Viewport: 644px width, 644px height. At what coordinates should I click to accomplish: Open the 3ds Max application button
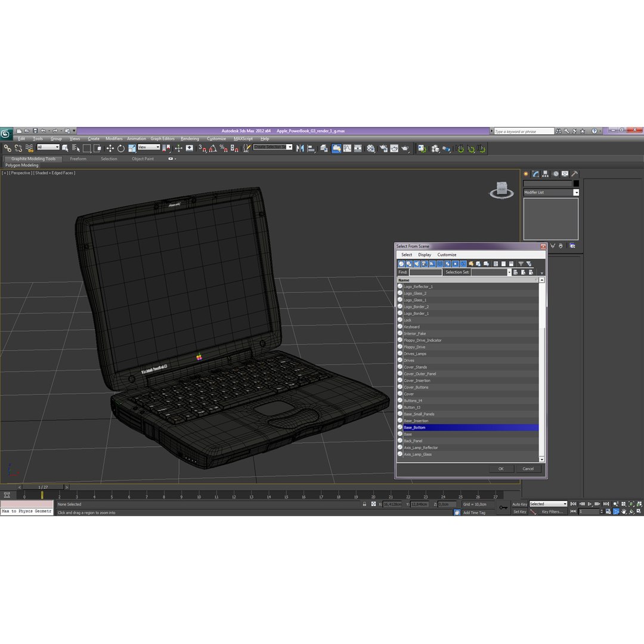[6, 134]
